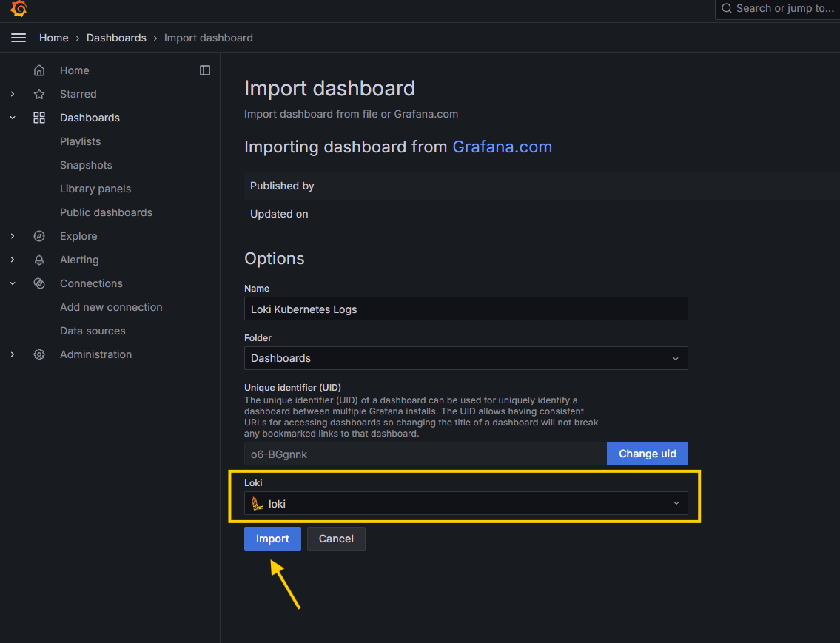Click the Loki data source logo icon

click(258, 503)
